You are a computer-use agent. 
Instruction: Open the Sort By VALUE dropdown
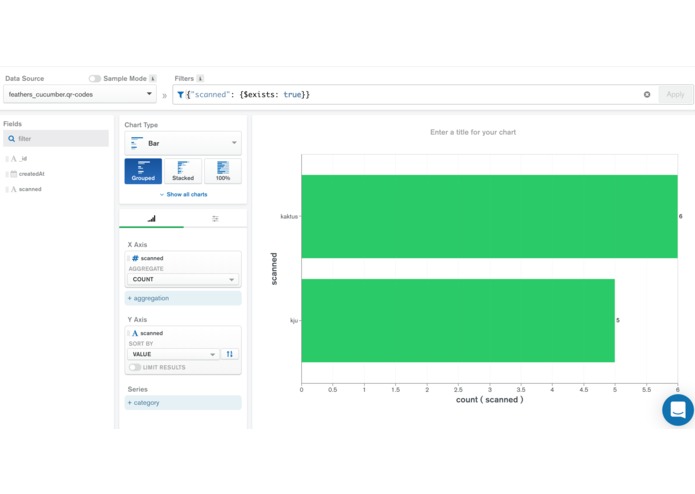173,354
